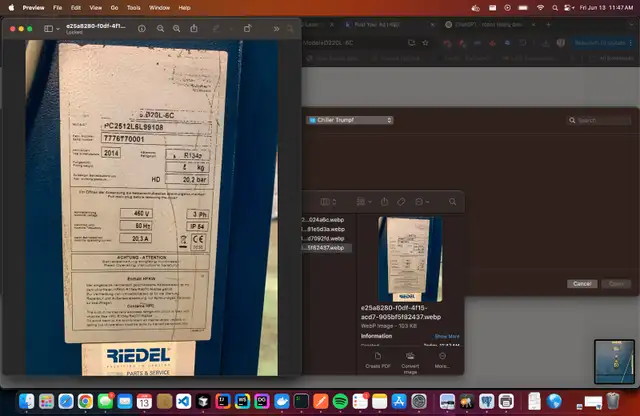
Task: Click the screenshot thumbnail preview in corner
Action: coord(614,362)
